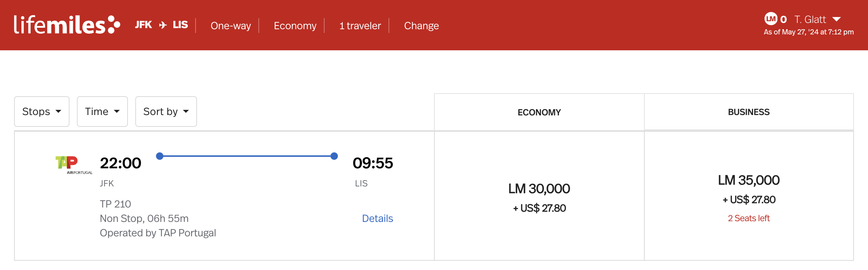Click the 1 traveler option
868x270 pixels.
360,26
